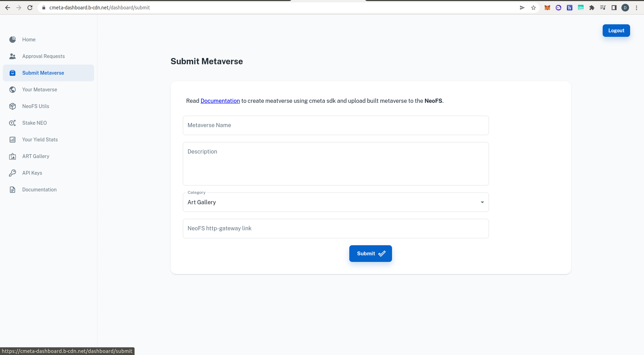Click the Stake NEO coin icon
This screenshot has height=355, width=644.
tap(13, 123)
